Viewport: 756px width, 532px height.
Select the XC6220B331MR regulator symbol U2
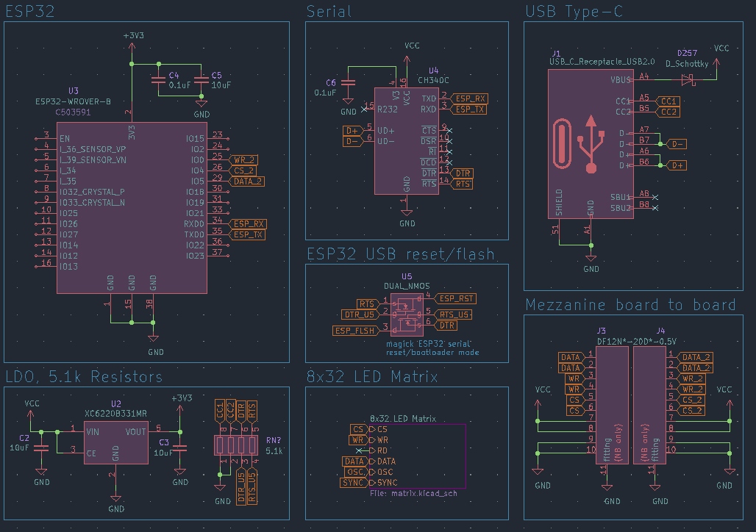coord(115,443)
